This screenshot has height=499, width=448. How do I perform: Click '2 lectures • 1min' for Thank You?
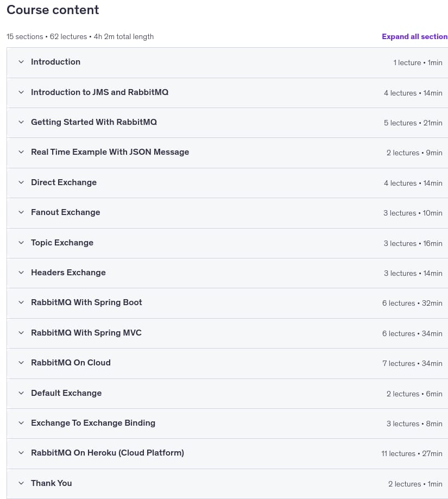pos(415,484)
